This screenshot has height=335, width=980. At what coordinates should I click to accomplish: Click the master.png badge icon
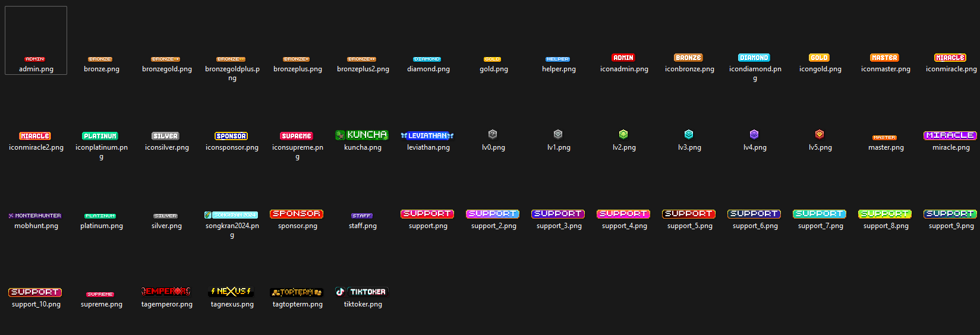tap(885, 138)
